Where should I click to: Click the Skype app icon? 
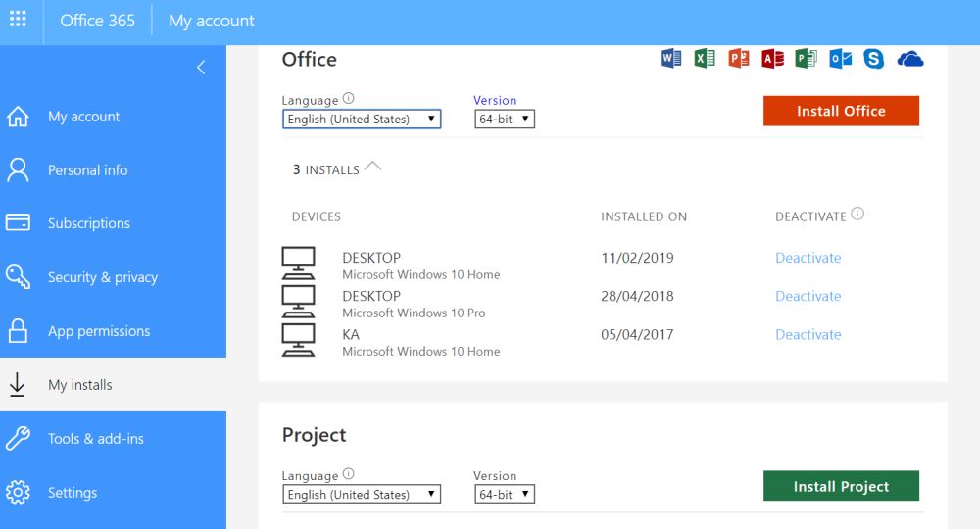tap(873, 59)
